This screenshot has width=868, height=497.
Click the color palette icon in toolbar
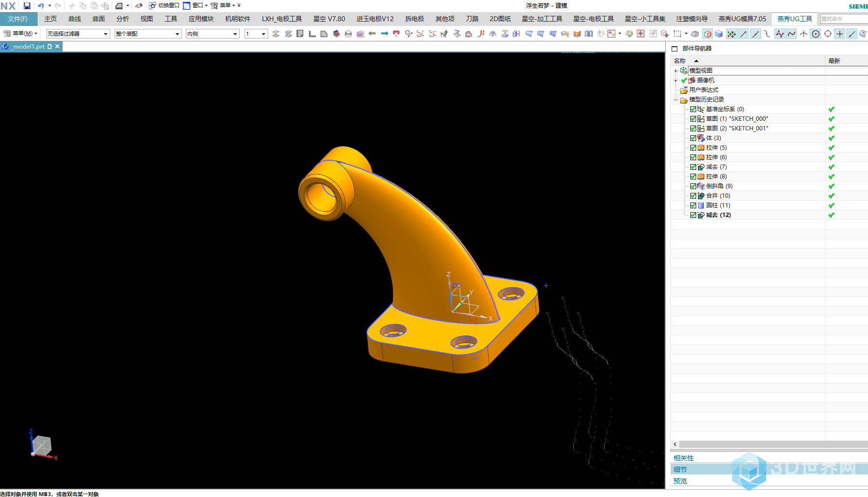629,34
